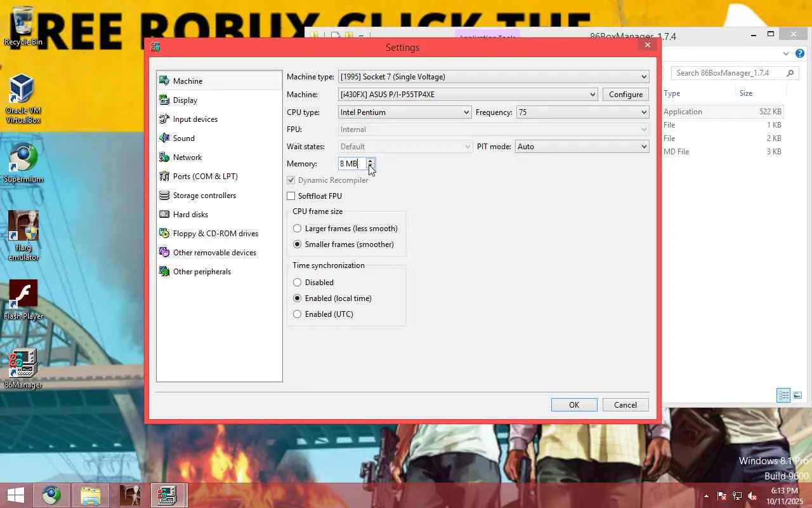Select the Supermium desktop shortcut
The width and height of the screenshot is (812, 508).
pyautogui.click(x=23, y=164)
